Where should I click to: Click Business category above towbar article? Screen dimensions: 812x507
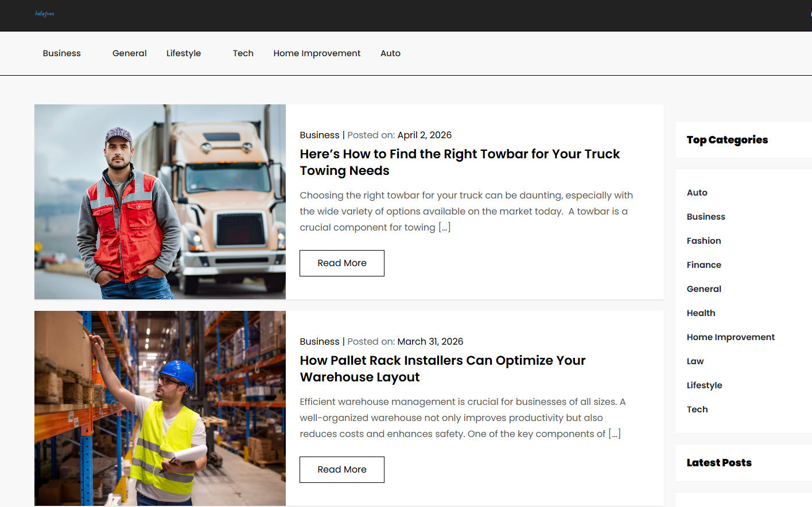[320, 135]
